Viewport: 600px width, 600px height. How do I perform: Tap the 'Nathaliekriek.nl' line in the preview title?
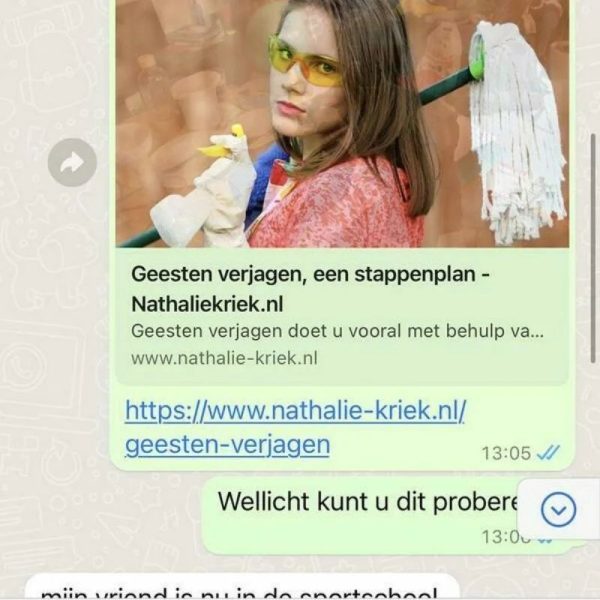click(207, 304)
